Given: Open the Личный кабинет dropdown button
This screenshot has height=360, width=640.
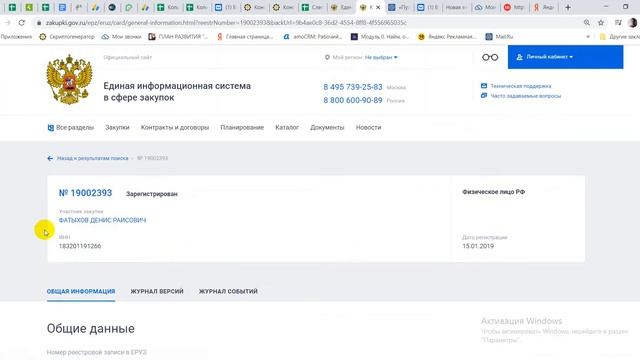Looking at the screenshot, I should [565, 57].
